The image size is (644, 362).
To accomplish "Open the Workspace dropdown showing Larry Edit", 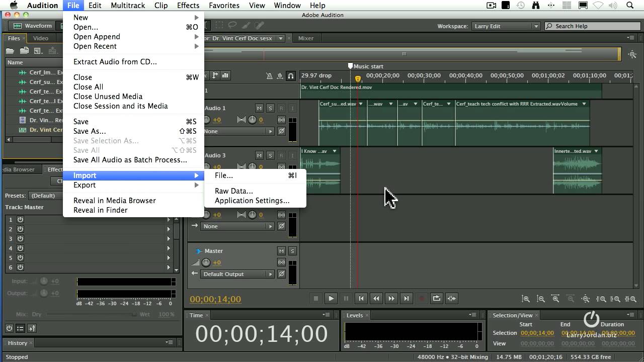I will tap(506, 26).
